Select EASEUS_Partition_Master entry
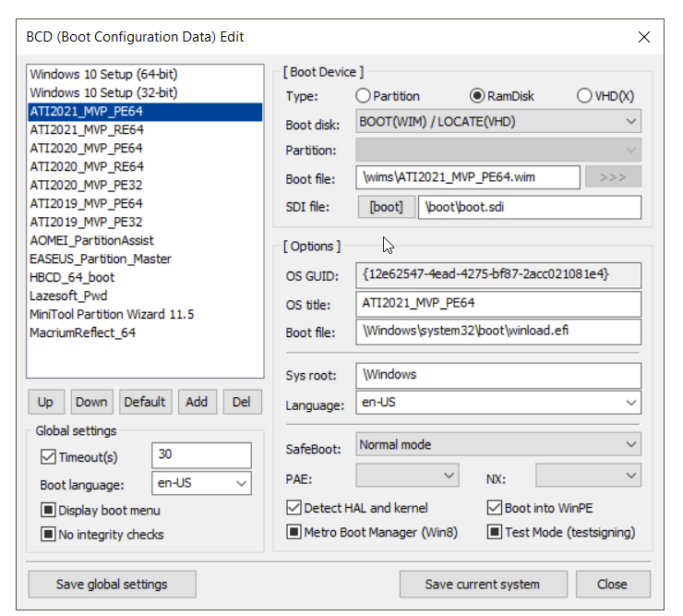 tap(145, 259)
